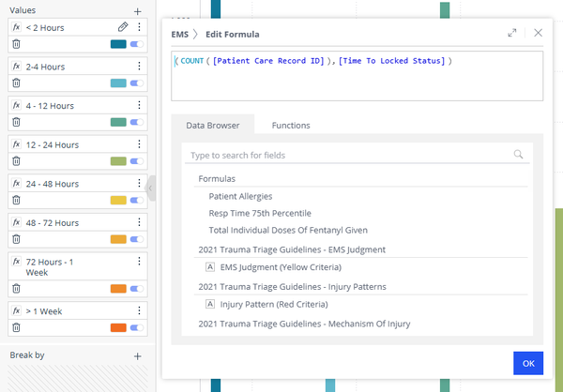Image resolution: width=563 pixels, height=392 pixels.
Task: Toggle the 24 - 48 Hours value switch
Action: 137,201
